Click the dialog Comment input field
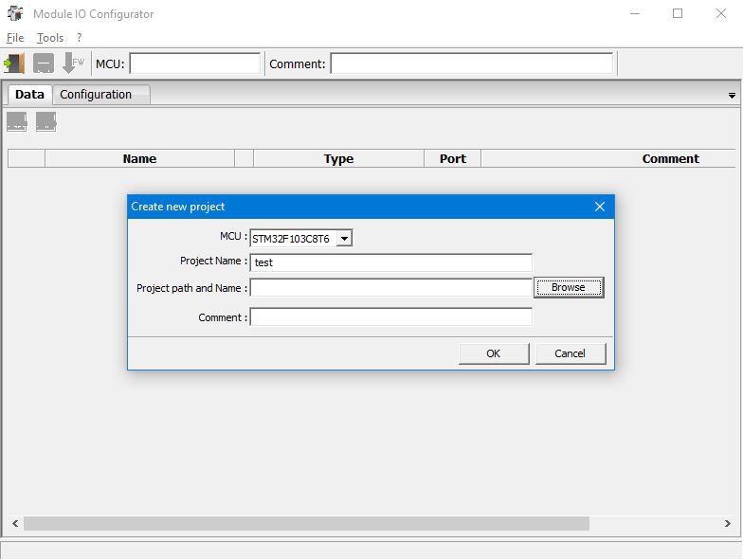 point(390,316)
